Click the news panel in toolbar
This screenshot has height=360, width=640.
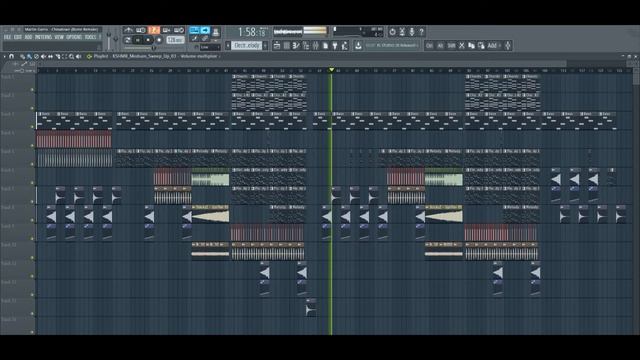pyautogui.click(x=392, y=46)
